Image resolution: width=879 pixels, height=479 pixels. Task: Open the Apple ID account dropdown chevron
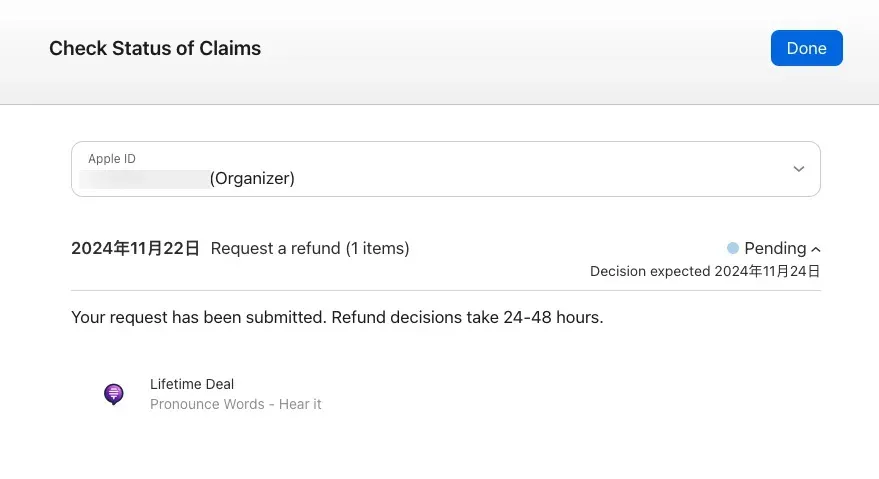click(799, 169)
